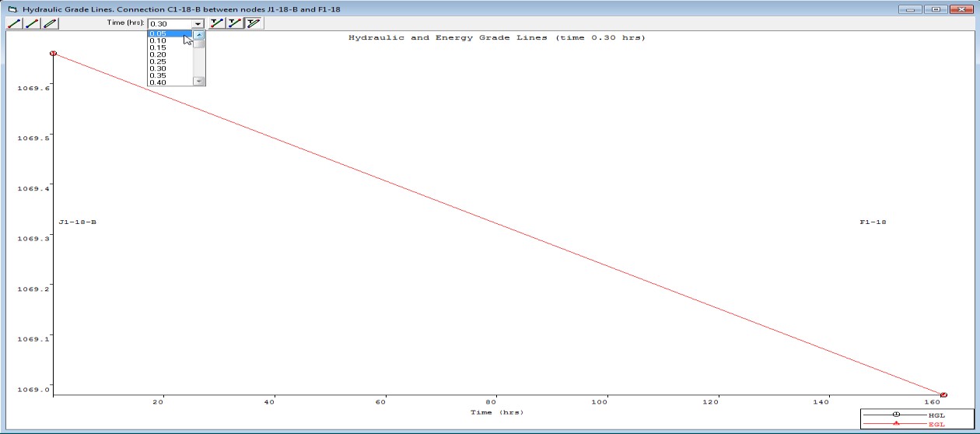This screenshot has height=434, width=980.
Task: Click the first blue-red grade line toolbar icon
Action: coord(13,23)
